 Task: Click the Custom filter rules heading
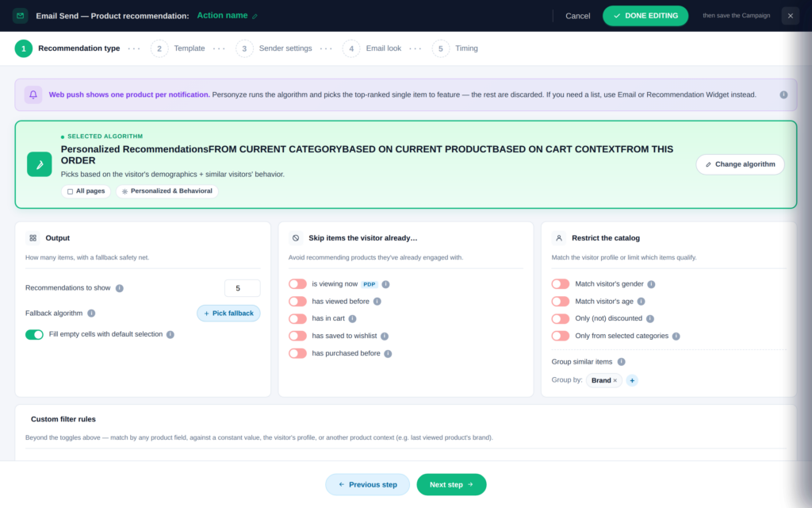pos(63,419)
